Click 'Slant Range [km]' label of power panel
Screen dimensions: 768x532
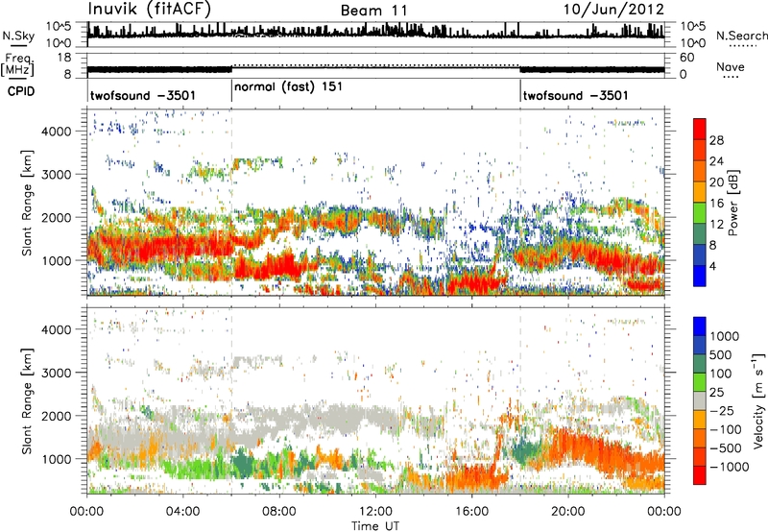27,203
